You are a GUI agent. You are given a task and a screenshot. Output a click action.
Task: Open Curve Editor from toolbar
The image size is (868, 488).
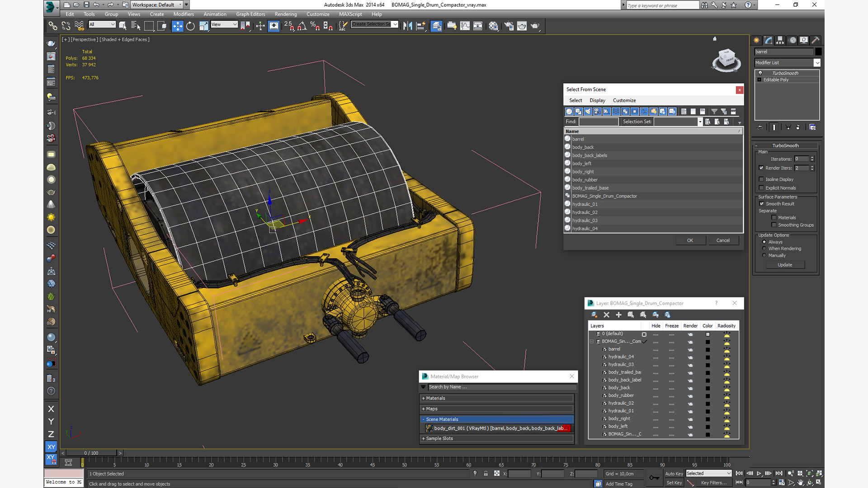coord(465,26)
